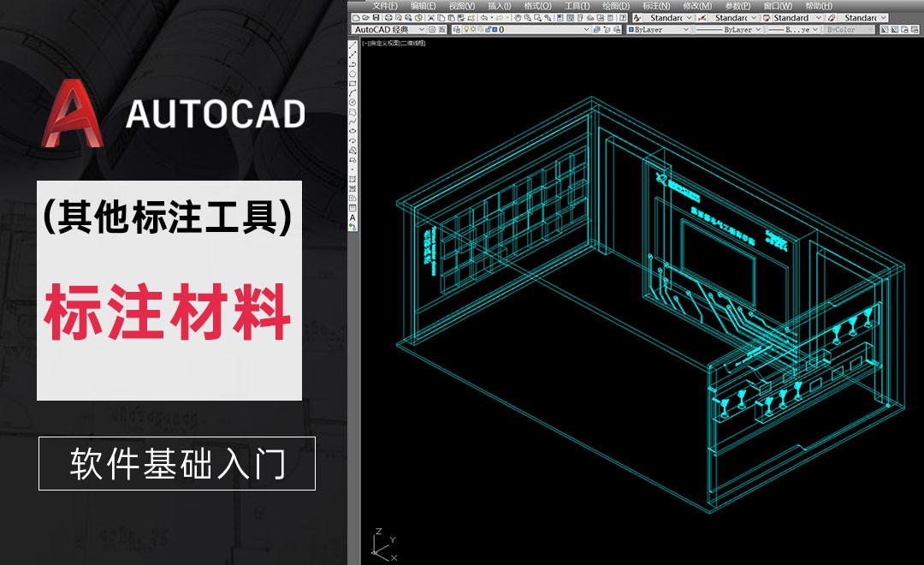Open the 插入(I) menu
The image size is (924, 565).
pyautogui.click(x=499, y=6)
